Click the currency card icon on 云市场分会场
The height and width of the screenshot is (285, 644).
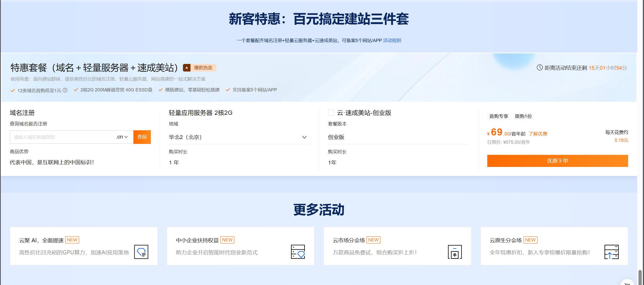click(x=455, y=252)
